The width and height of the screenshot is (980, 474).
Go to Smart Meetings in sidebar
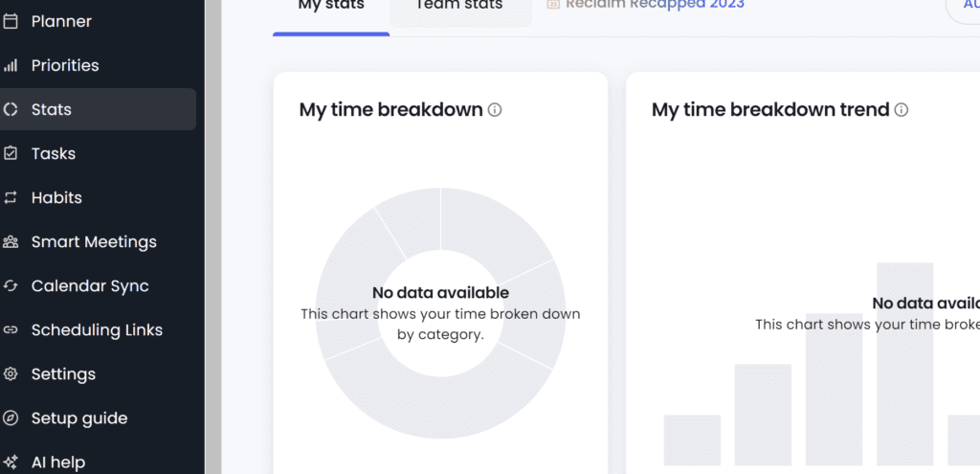pyautogui.click(x=94, y=241)
